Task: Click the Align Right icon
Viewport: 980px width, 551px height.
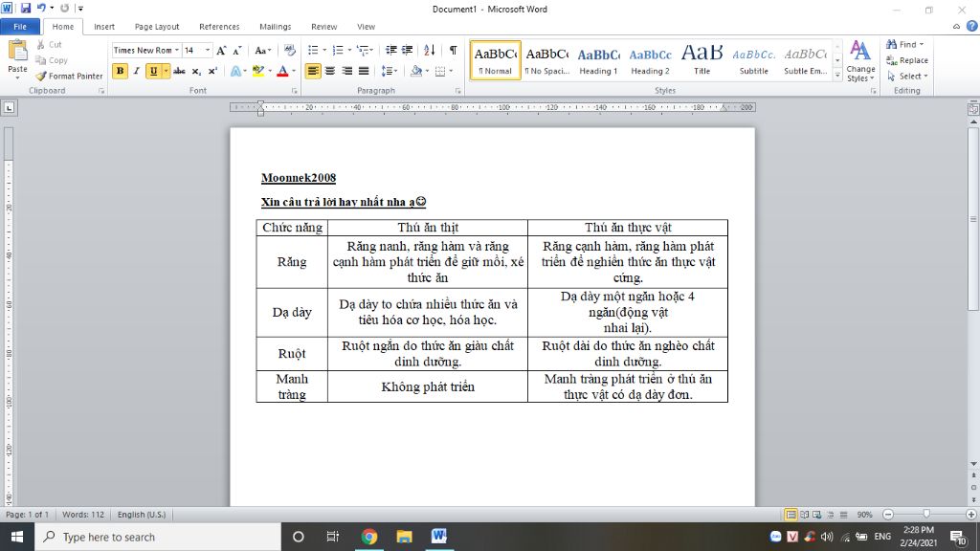Action: (346, 71)
